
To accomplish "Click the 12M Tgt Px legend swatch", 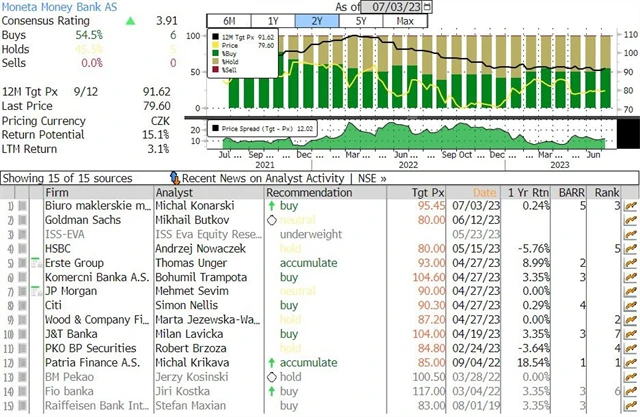I will point(217,37).
